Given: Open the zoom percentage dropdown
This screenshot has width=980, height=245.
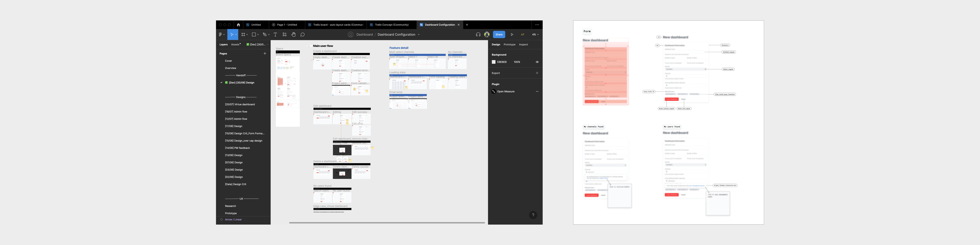Looking at the screenshot, I should (x=535, y=35).
